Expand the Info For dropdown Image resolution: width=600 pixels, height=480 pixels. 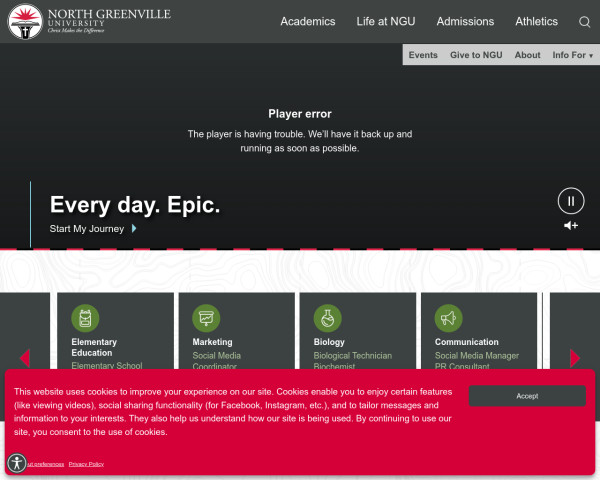(572, 55)
